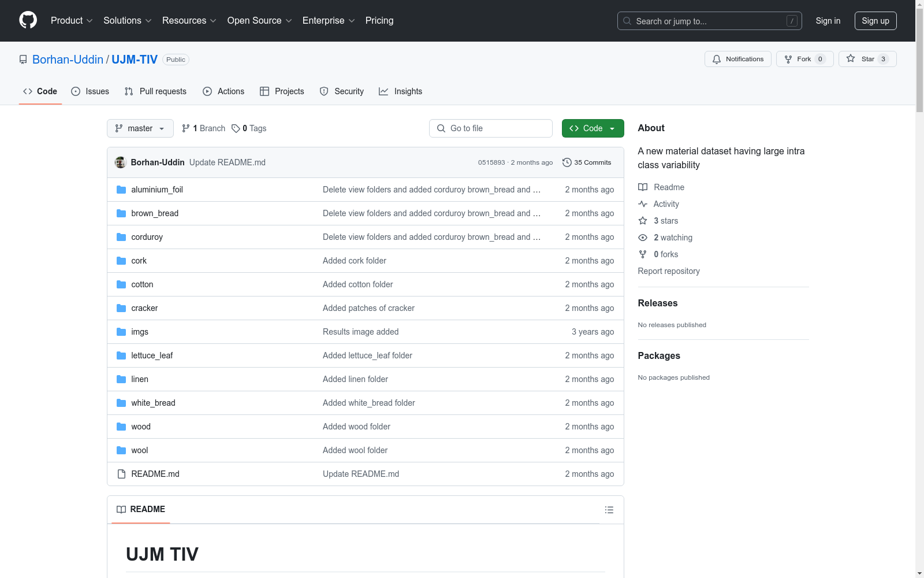Open the brown_bread folder icon
Image resolution: width=924 pixels, height=578 pixels.
(x=121, y=213)
